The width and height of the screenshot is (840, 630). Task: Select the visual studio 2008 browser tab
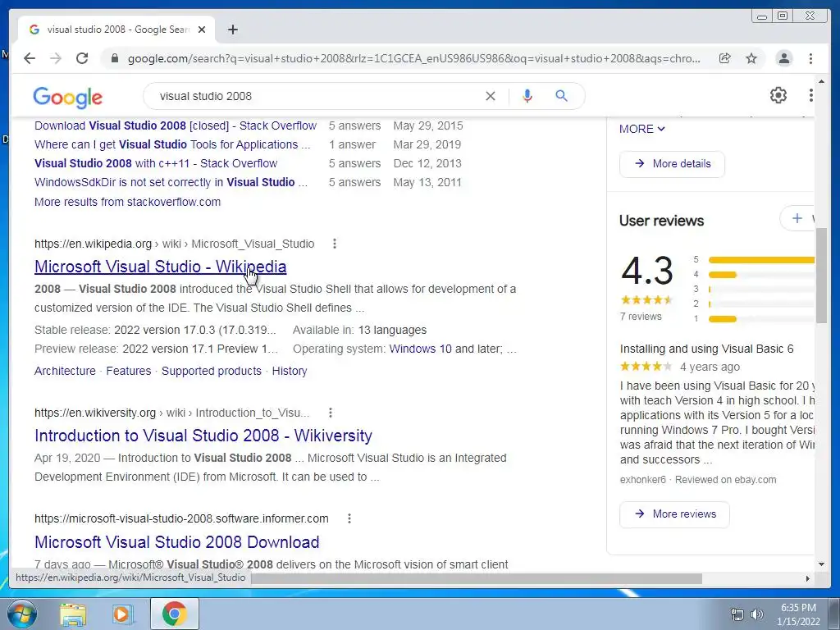coord(116,30)
